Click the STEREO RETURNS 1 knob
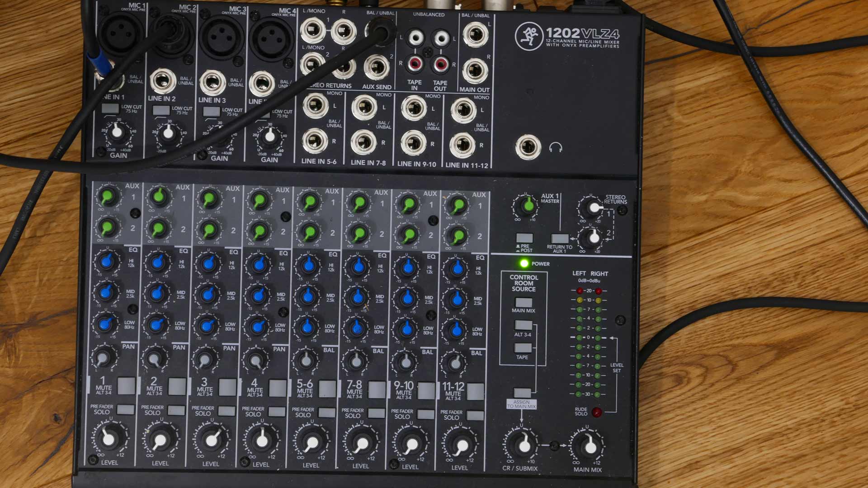The image size is (868, 488). [x=594, y=208]
